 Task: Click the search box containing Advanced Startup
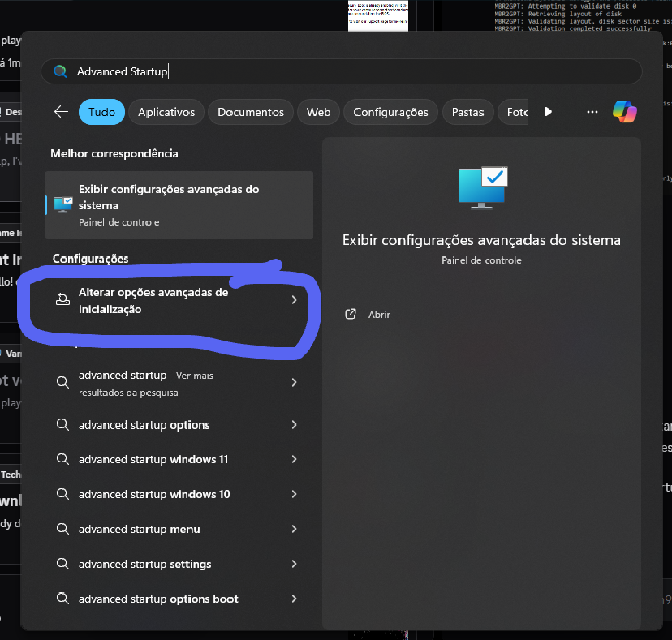coord(341,71)
